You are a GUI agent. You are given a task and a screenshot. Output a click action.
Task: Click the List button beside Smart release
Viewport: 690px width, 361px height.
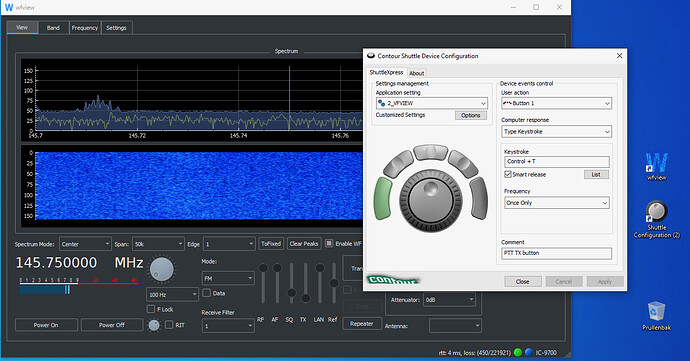pos(596,174)
